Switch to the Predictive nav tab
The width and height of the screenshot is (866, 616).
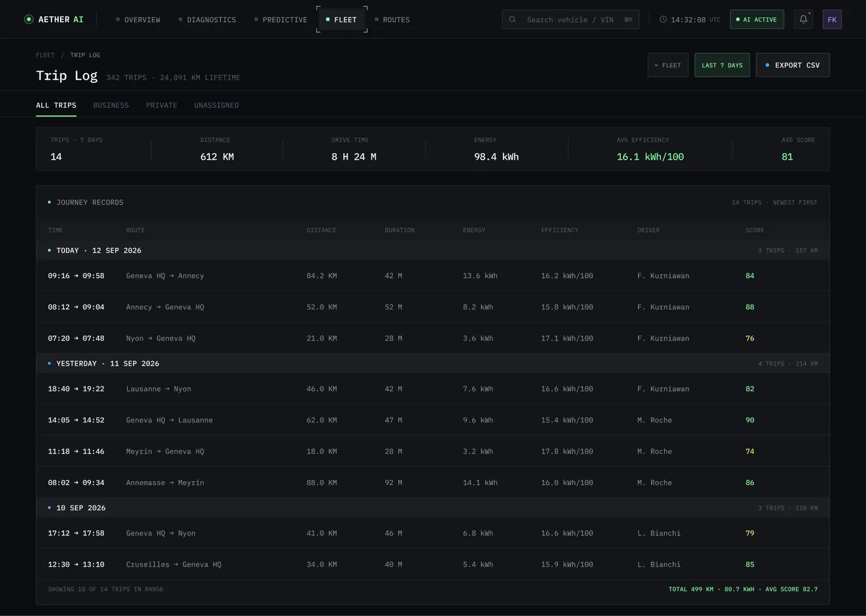pyautogui.click(x=280, y=20)
